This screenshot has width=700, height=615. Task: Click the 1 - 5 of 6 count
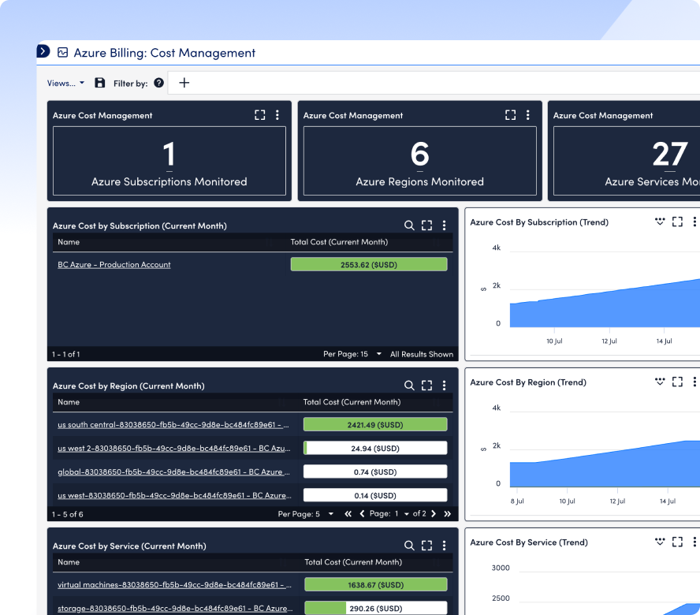click(x=68, y=514)
